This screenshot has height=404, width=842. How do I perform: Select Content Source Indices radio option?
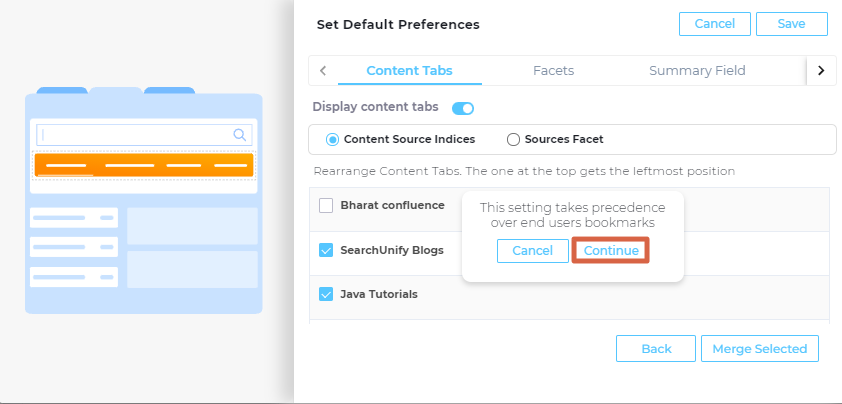pyautogui.click(x=333, y=140)
